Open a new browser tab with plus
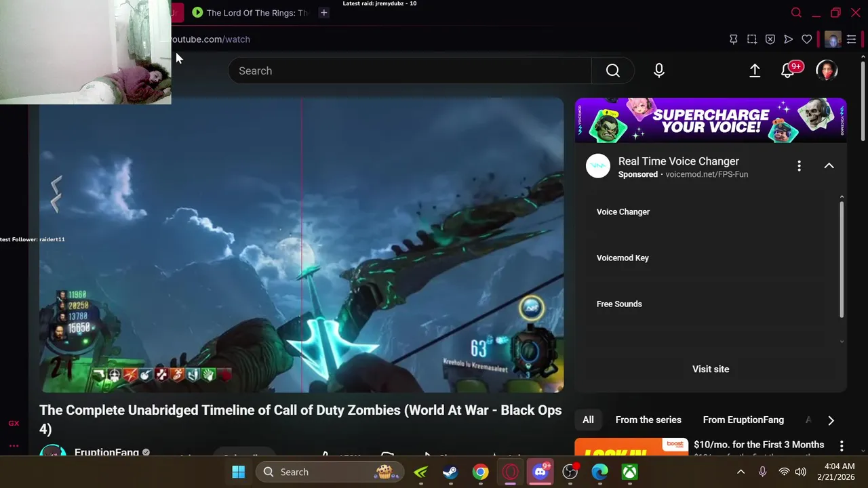This screenshot has width=868, height=488. (x=323, y=12)
